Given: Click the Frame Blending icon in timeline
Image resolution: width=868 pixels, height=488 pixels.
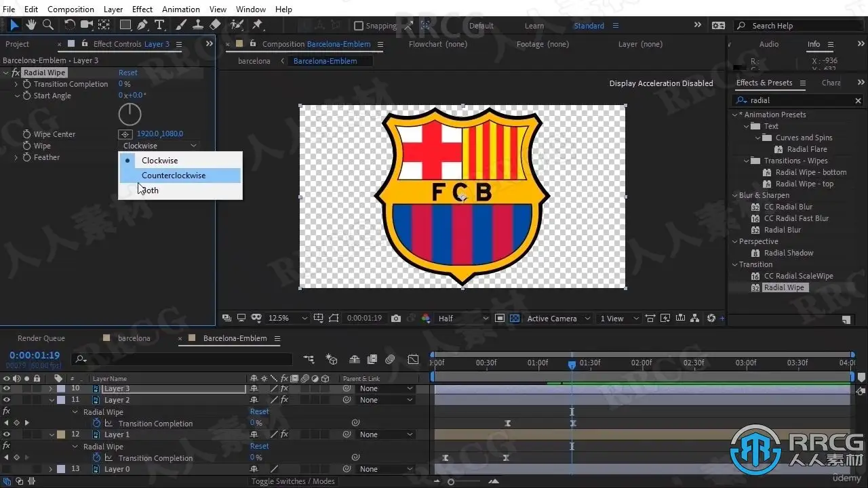Looking at the screenshot, I should [372, 359].
